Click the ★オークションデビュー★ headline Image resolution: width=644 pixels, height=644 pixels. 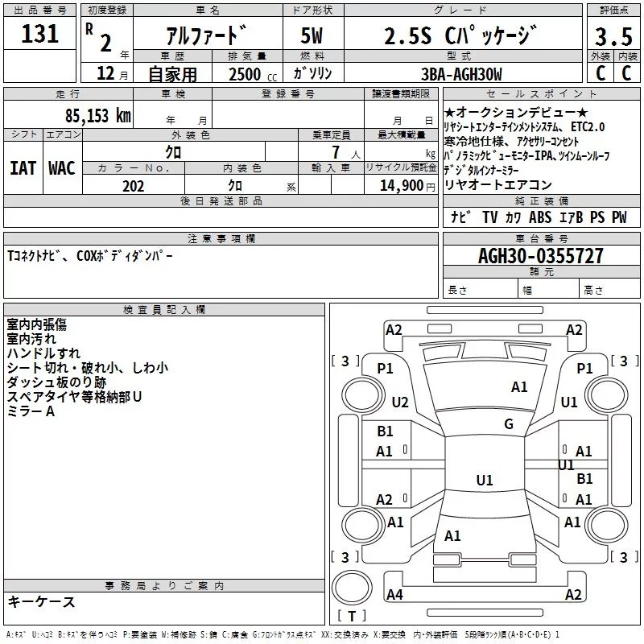pos(516,112)
